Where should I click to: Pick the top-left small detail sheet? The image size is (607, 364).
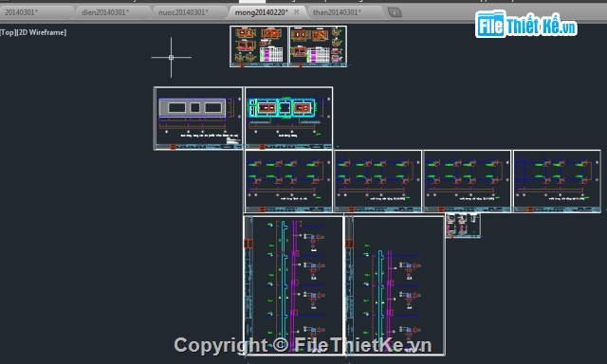pos(259,46)
